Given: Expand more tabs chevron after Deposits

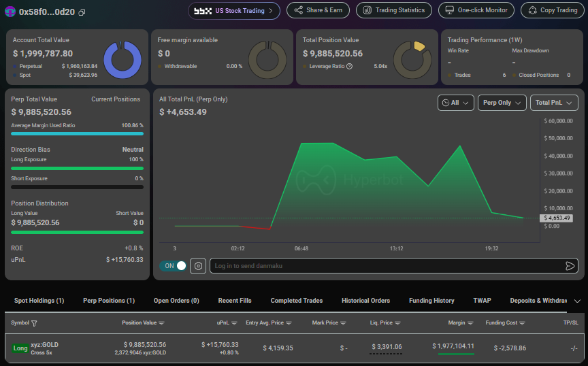Looking at the screenshot, I should pos(578,301).
